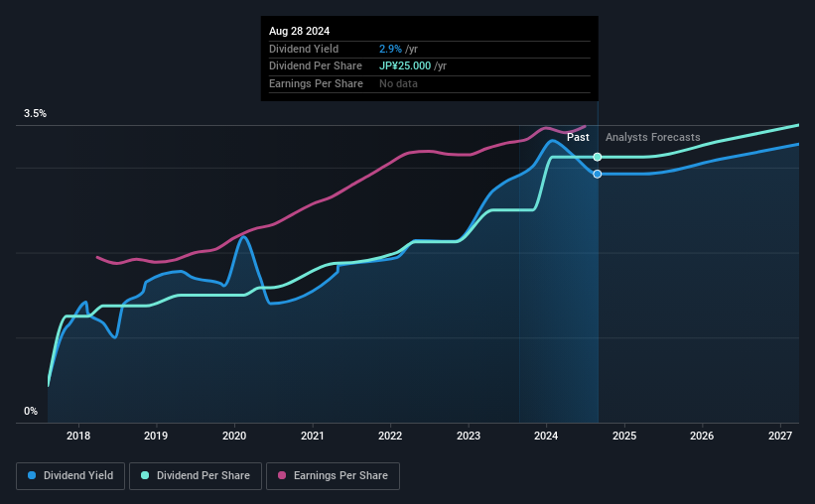
Task: Click the 2026 x-axis label
Action: [x=702, y=436]
